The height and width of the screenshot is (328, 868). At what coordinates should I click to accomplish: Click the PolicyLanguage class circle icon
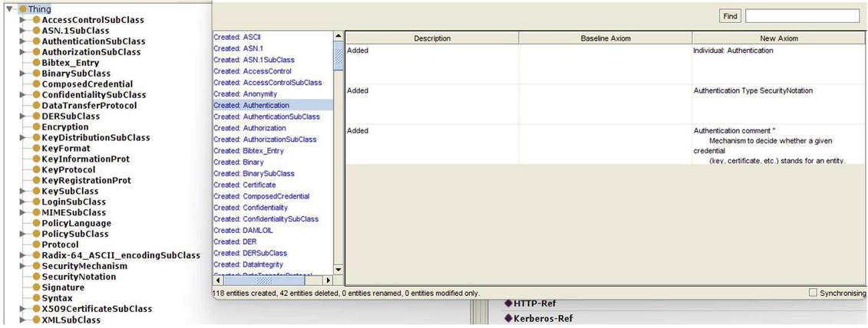pyautogui.click(x=35, y=223)
